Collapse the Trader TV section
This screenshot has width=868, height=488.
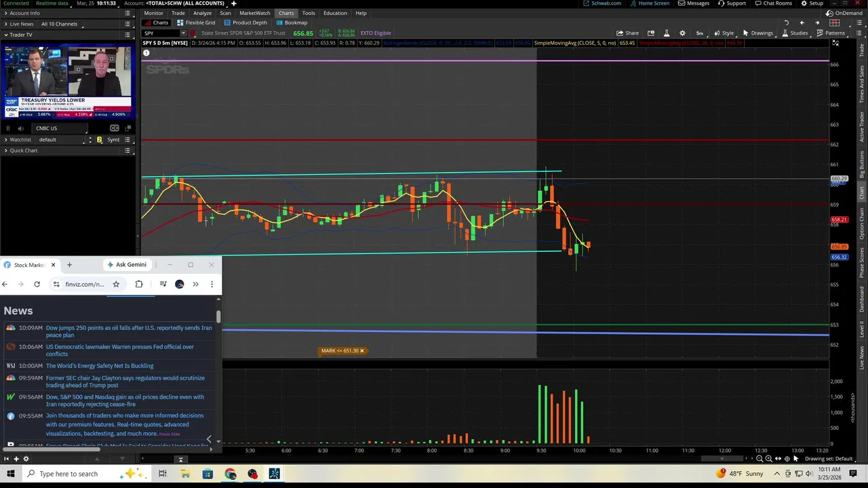(x=6, y=35)
